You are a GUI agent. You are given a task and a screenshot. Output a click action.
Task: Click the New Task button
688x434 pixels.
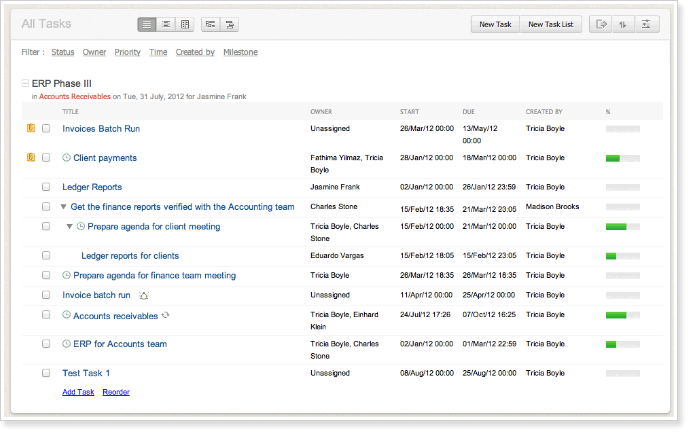[495, 24]
